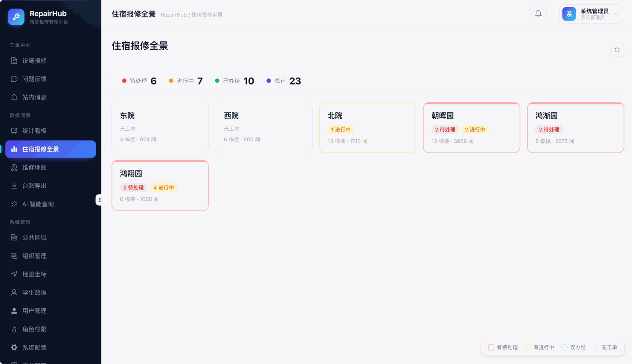Open 维修地图 from the sidebar
This screenshot has width=632, height=364.
(51, 167)
